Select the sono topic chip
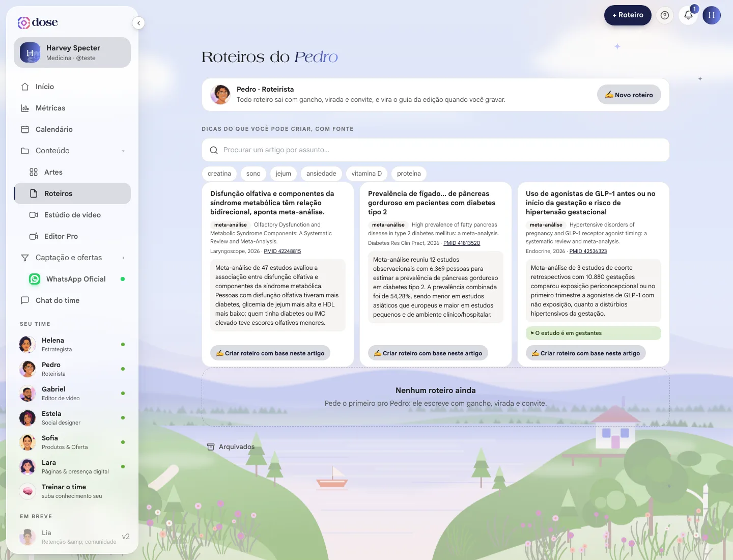 [x=253, y=174]
